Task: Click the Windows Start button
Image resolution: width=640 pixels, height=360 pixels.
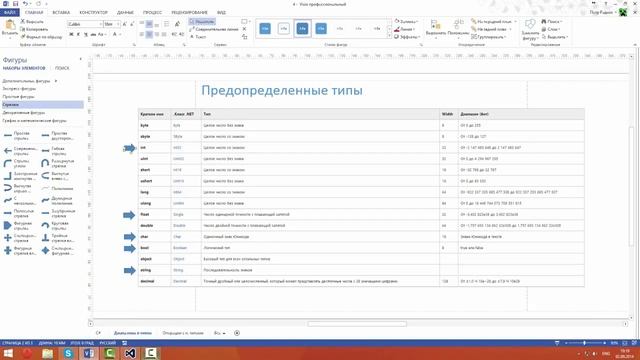Action: (8, 353)
